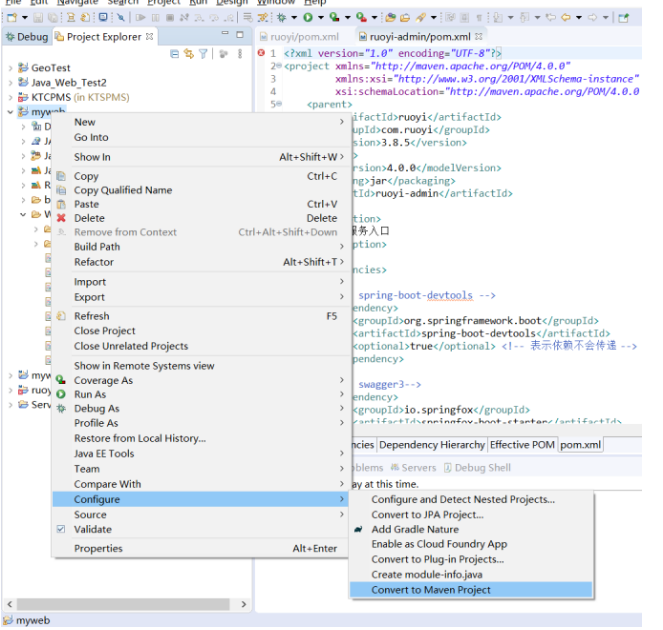Click scroll left arrow in Project Explorer
Screen dimensions: 663x630
10,604
